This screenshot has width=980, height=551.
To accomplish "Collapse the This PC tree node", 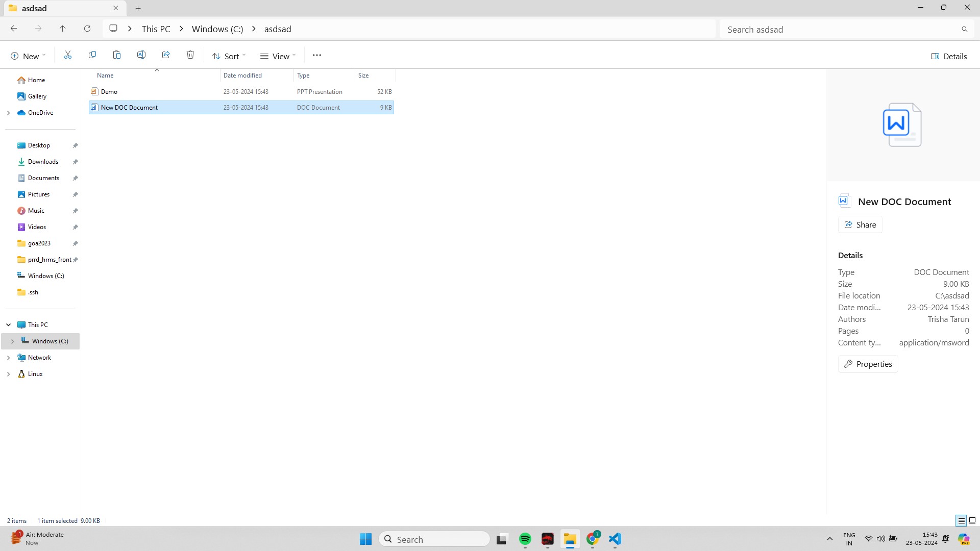I will click(9, 325).
